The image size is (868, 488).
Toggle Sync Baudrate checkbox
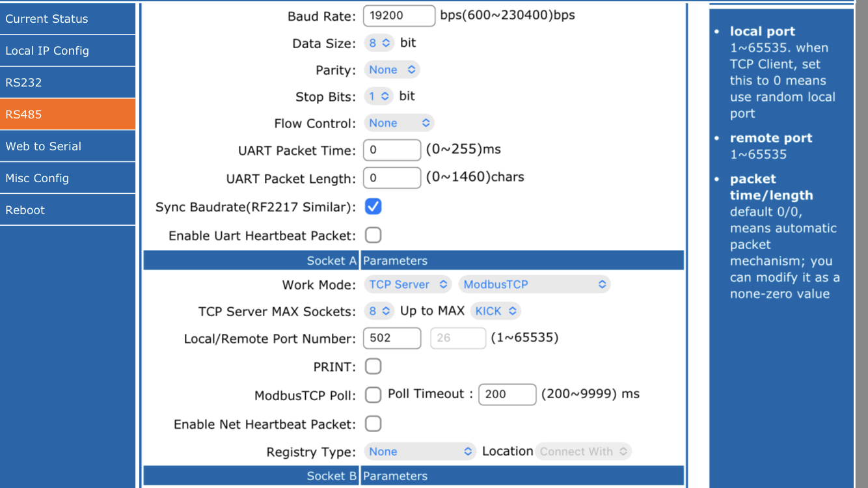tap(373, 206)
